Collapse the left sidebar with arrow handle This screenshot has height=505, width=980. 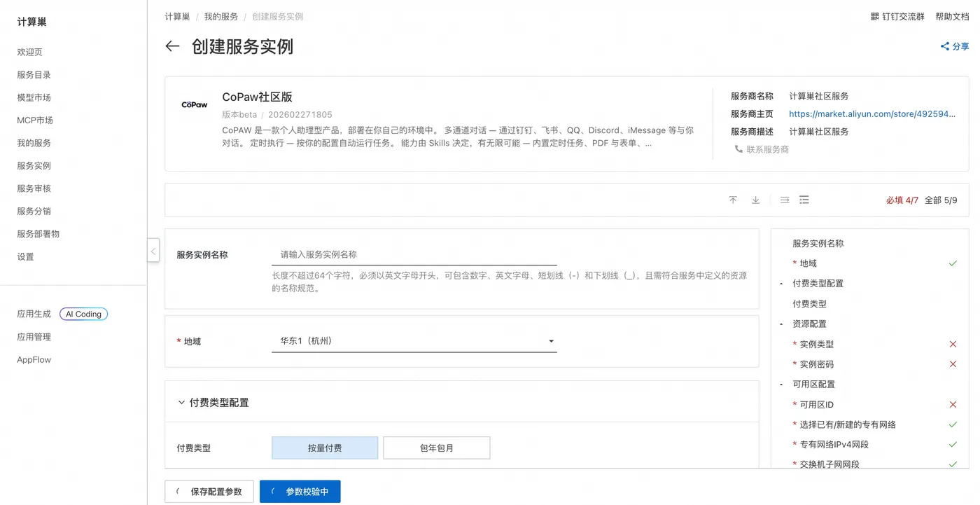[153, 250]
